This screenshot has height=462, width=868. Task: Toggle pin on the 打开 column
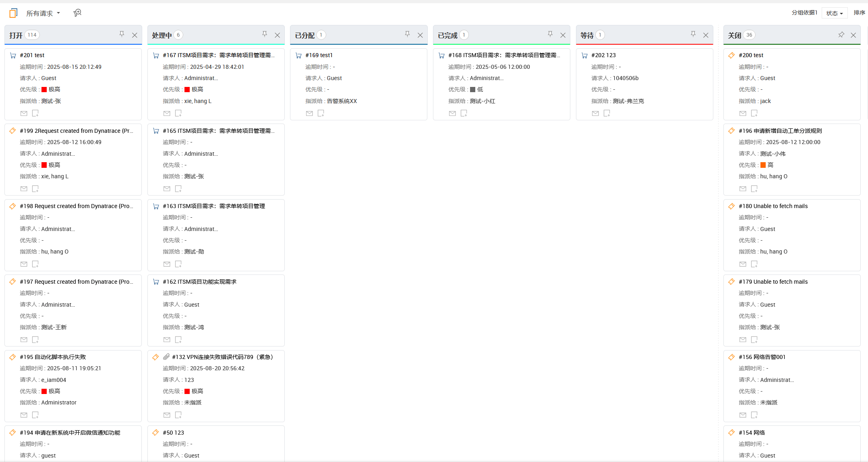[x=122, y=35]
